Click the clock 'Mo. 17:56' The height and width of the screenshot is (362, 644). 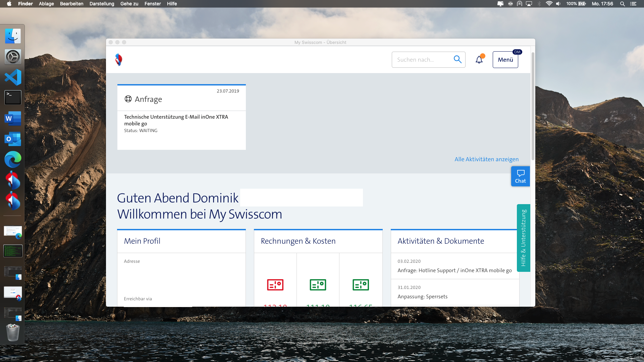[602, 4]
